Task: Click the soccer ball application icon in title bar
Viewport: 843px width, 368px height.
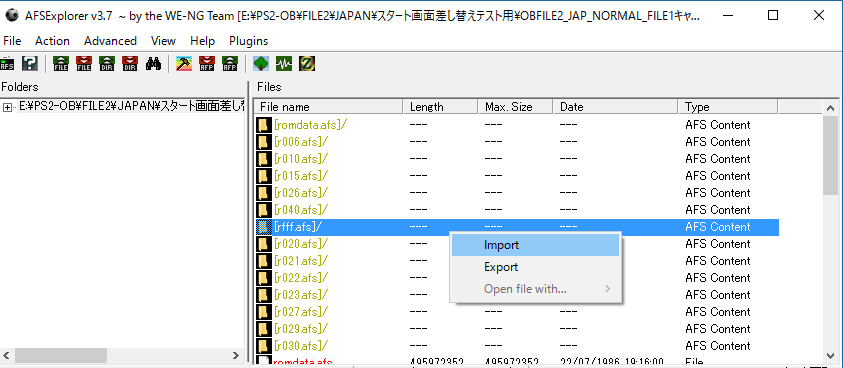Action: (12, 16)
